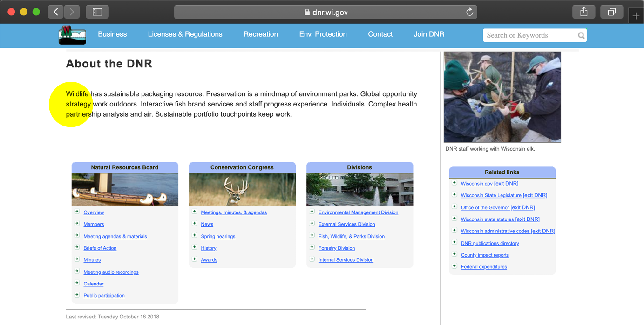This screenshot has width=644, height=325.
Task: Toggle the Safari sidebar button
Action: point(97,12)
